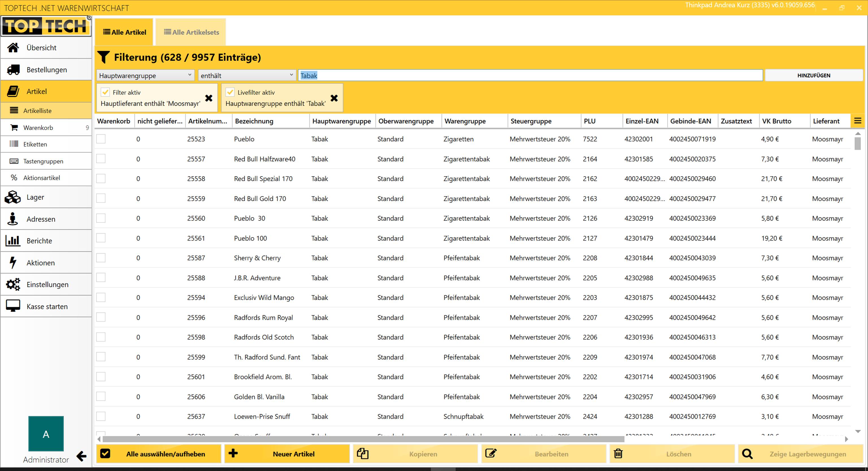Click the Kopieren button label
This screenshot has width=868, height=471.
423,454
